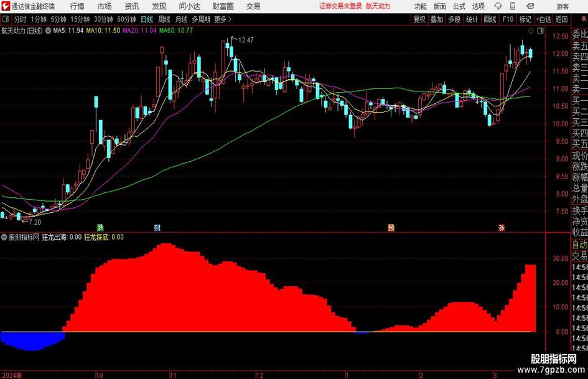This screenshot has width=588, height=379.
Task: Click 狂龙出海: 0.00 indicator value
Action: pos(62,237)
